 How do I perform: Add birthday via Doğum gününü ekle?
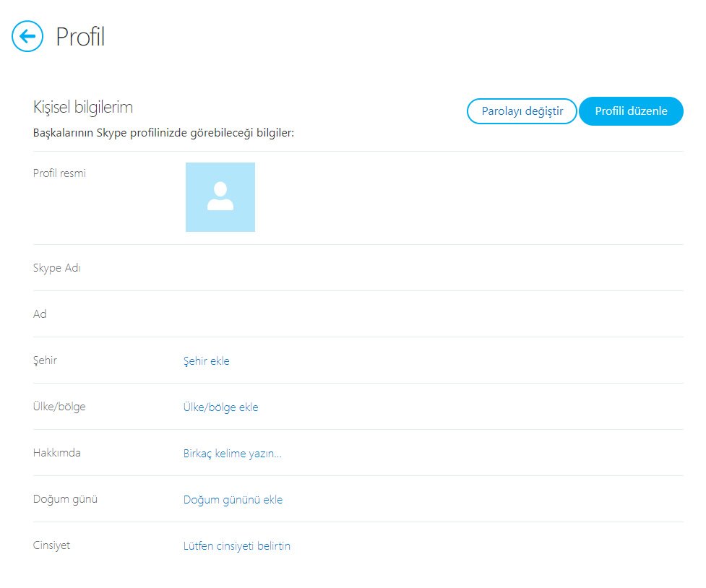click(x=233, y=500)
